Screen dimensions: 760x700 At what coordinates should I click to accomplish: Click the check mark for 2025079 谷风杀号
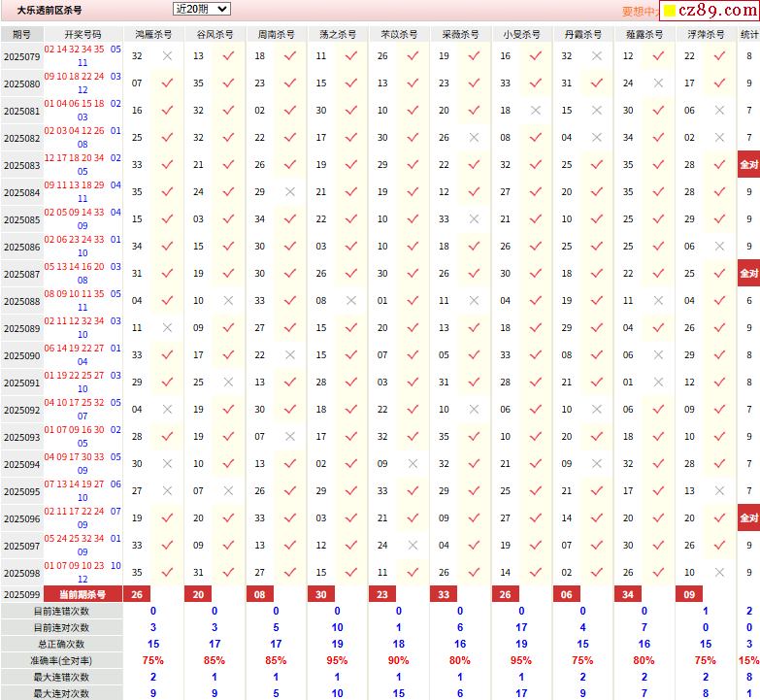click(x=228, y=55)
